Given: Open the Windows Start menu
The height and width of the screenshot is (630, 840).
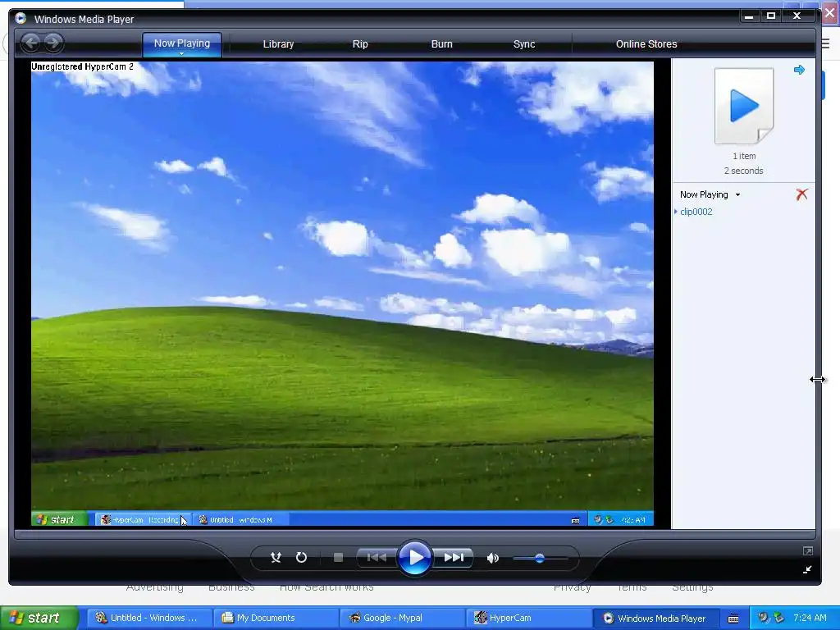Looking at the screenshot, I should 39,618.
